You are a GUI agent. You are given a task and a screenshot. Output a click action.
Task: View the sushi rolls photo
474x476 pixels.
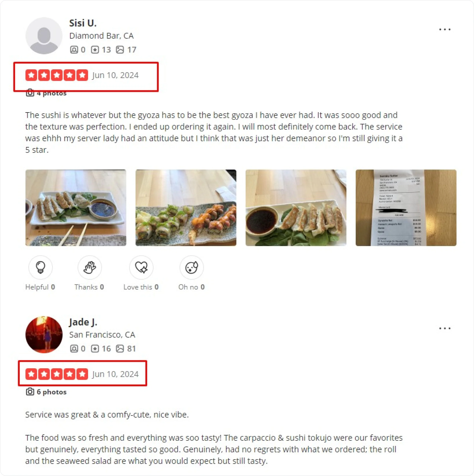tap(186, 208)
